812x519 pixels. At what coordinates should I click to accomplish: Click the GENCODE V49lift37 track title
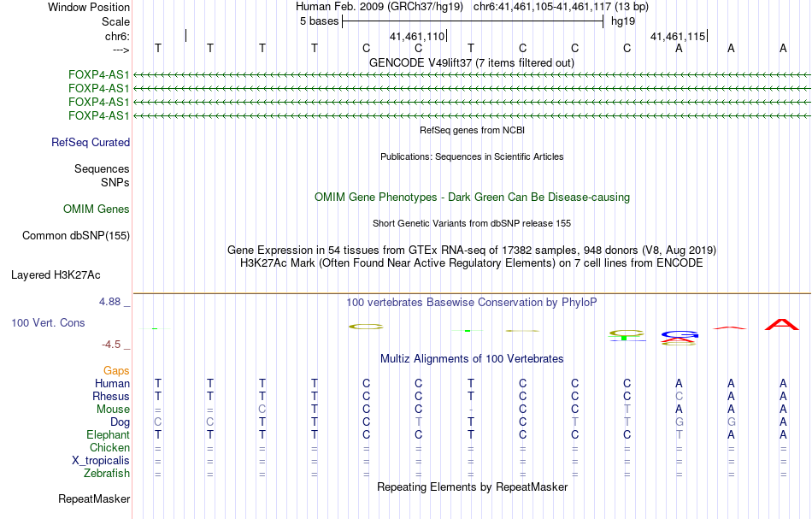(x=472, y=63)
